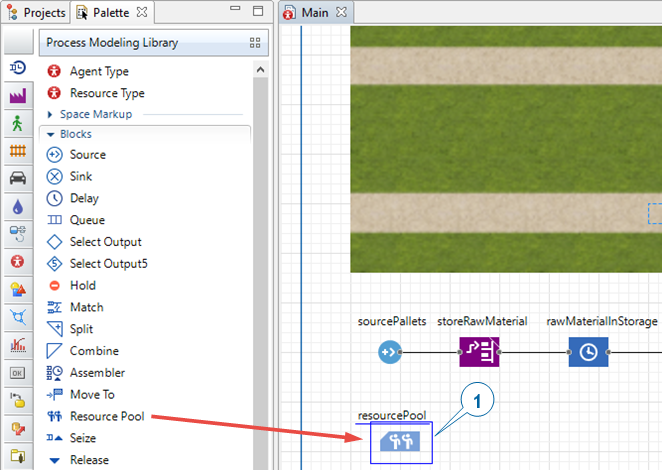Open the System Dynamics palette icon
Screen dimensions: 662x470
tap(18, 234)
